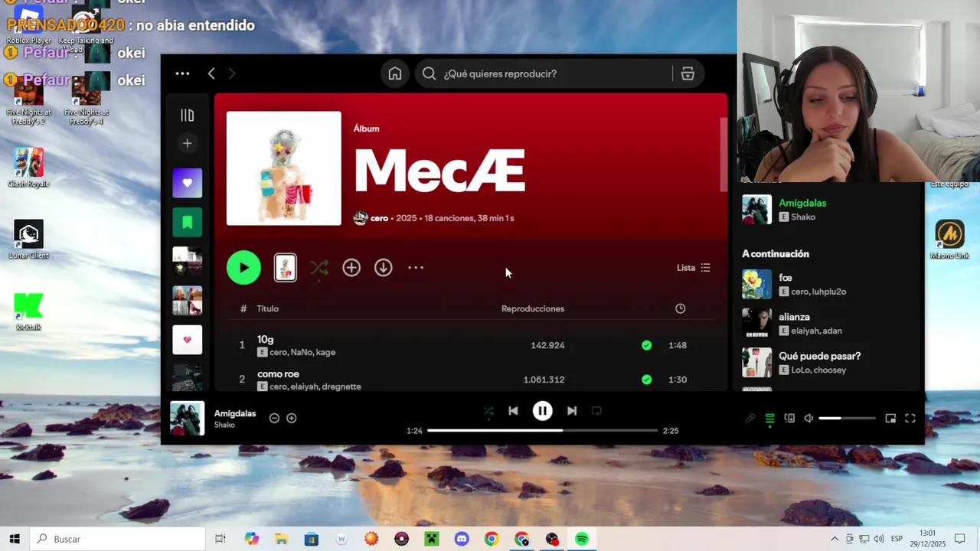This screenshot has height=551, width=980.
Task: Skip to the previous track
Action: pyautogui.click(x=513, y=411)
